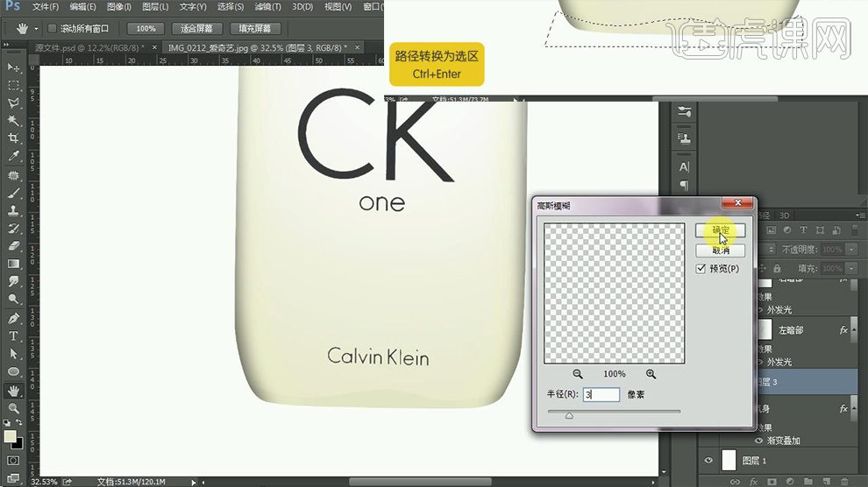Viewport: 868px width, 487px height.
Task: Create a new layer group
Action: click(808, 482)
